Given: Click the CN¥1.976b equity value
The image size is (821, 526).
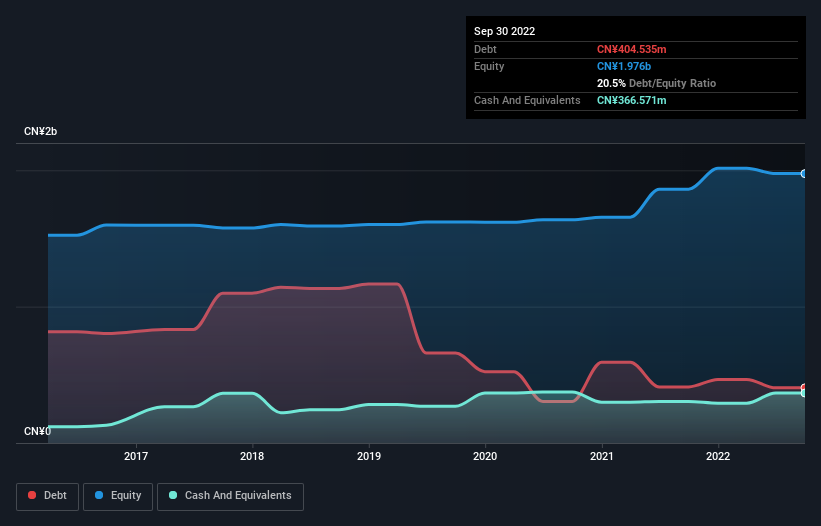Looking at the screenshot, I should 624,66.
